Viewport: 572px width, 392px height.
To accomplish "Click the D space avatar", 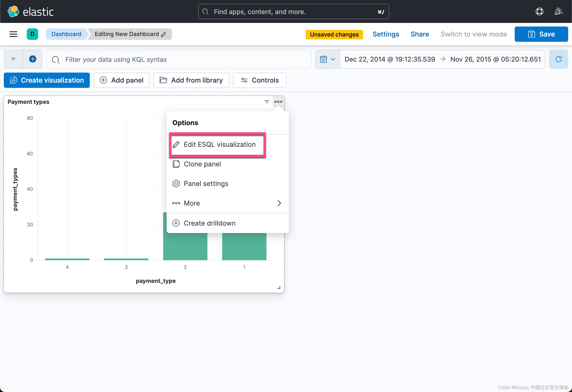I will 32,34.
